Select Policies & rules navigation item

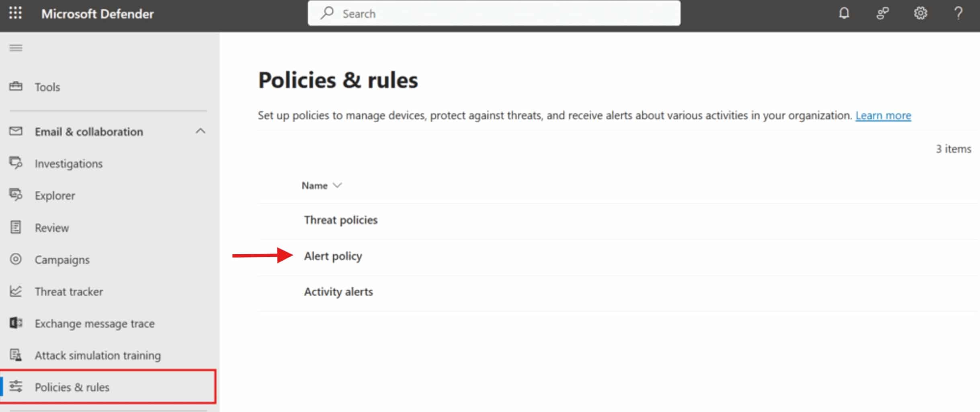tap(72, 387)
